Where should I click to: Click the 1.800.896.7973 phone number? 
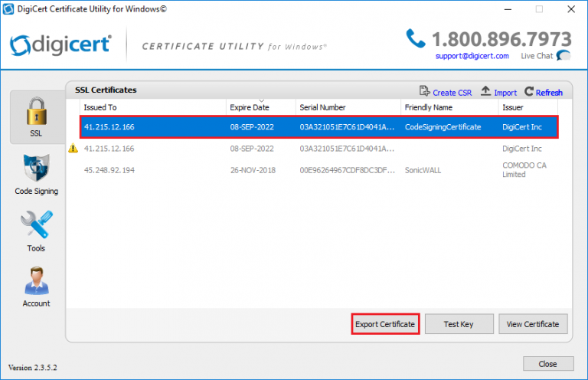(501, 39)
